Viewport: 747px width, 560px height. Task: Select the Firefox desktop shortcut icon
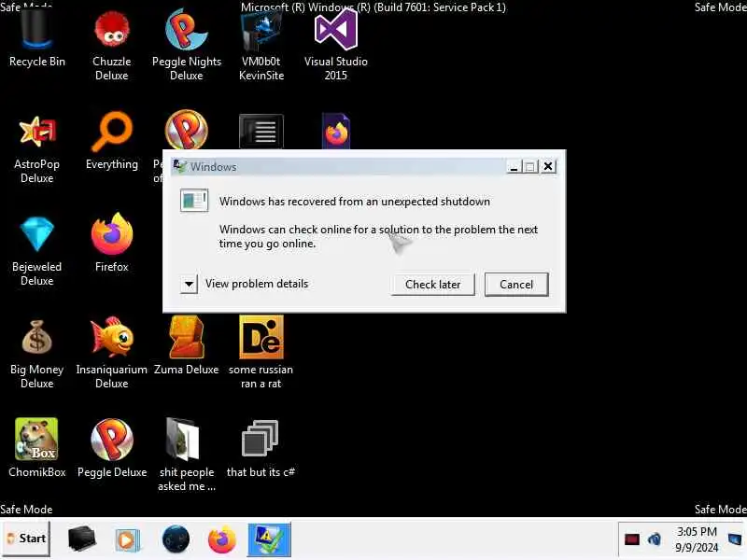coord(111,243)
